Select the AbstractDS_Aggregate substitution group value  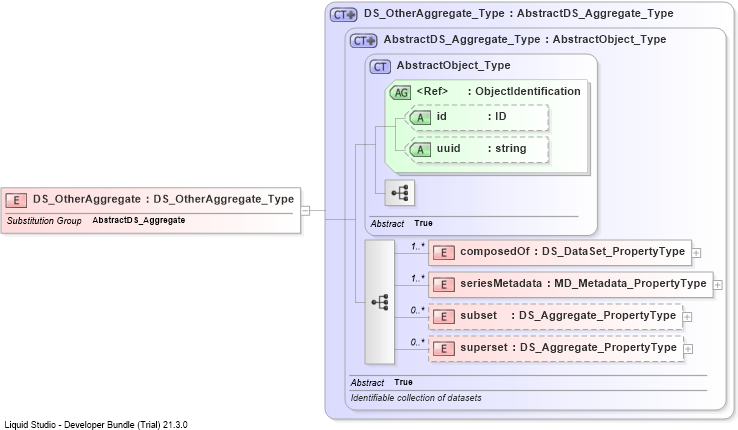coord(138,220)
